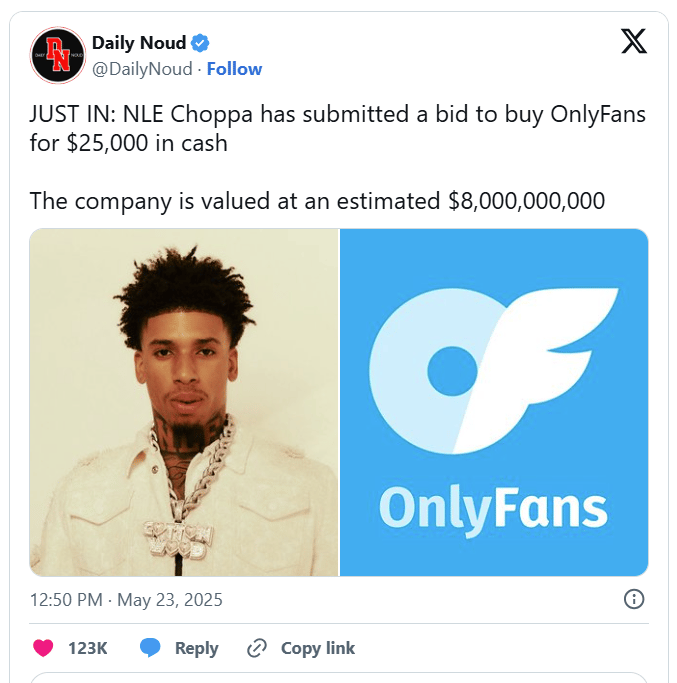Screen dimensions: 677x683
Task: Open the 12:50 PM timestamp link
Action: tap(126, 600)
